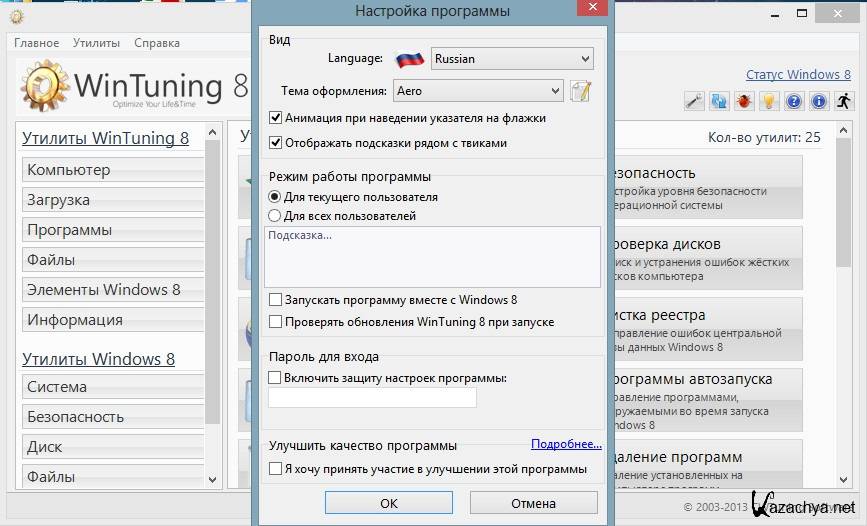The height and width of the screenshot is (526, 867).
Task: Open the 'Справка' menu
Action: coord(157,43)
